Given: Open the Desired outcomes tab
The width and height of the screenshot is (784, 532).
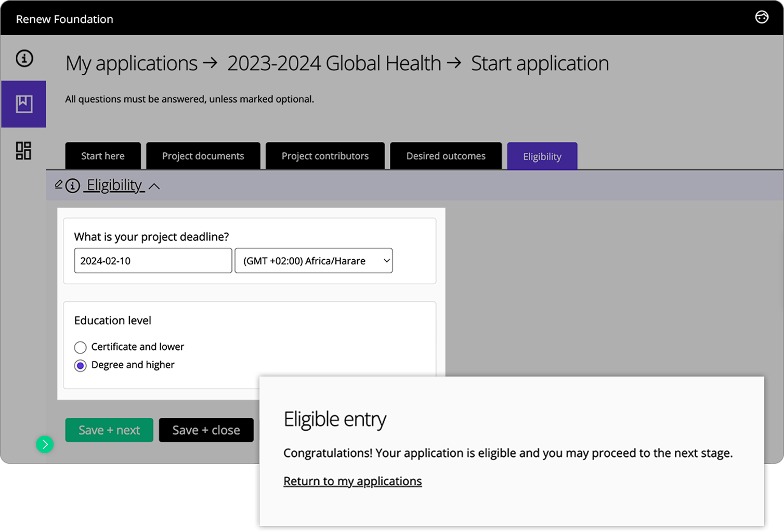Looking at the screenshot, I should (x=446, y=156).
